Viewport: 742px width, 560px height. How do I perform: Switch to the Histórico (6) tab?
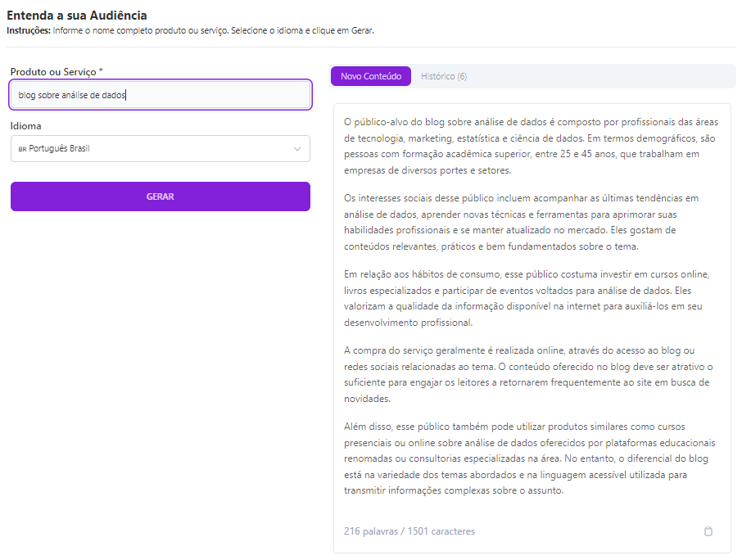[x=444, y=75]
